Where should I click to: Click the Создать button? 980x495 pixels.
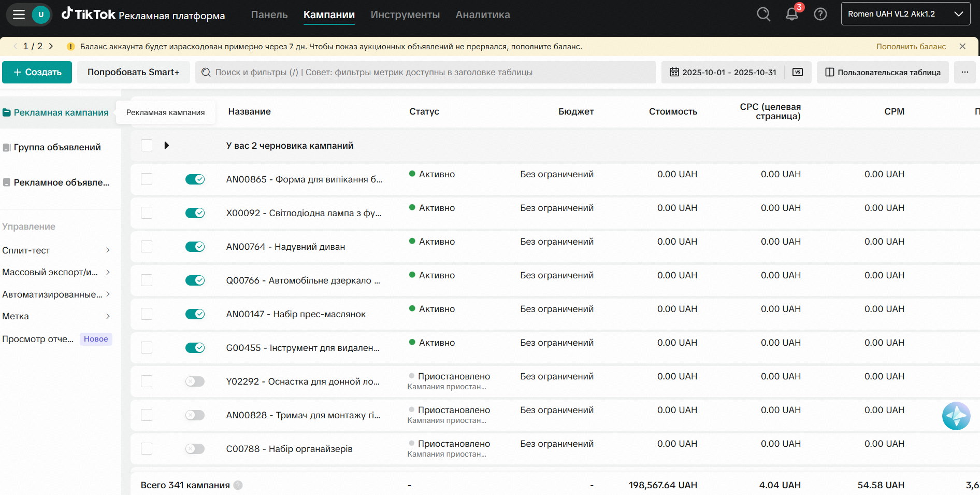point(38,73)
